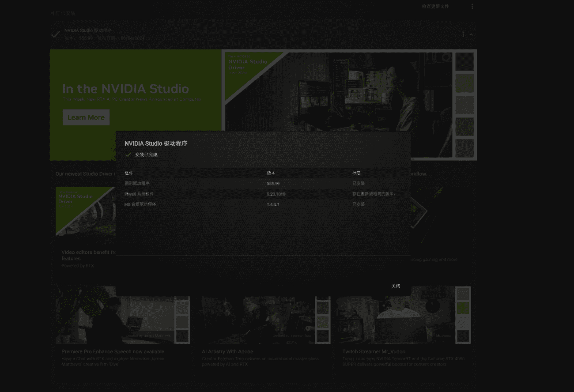This screenshot has width=574, height=392.
Task: Click the 安装已完成 checkmark in the dialog
Action: 128,155
